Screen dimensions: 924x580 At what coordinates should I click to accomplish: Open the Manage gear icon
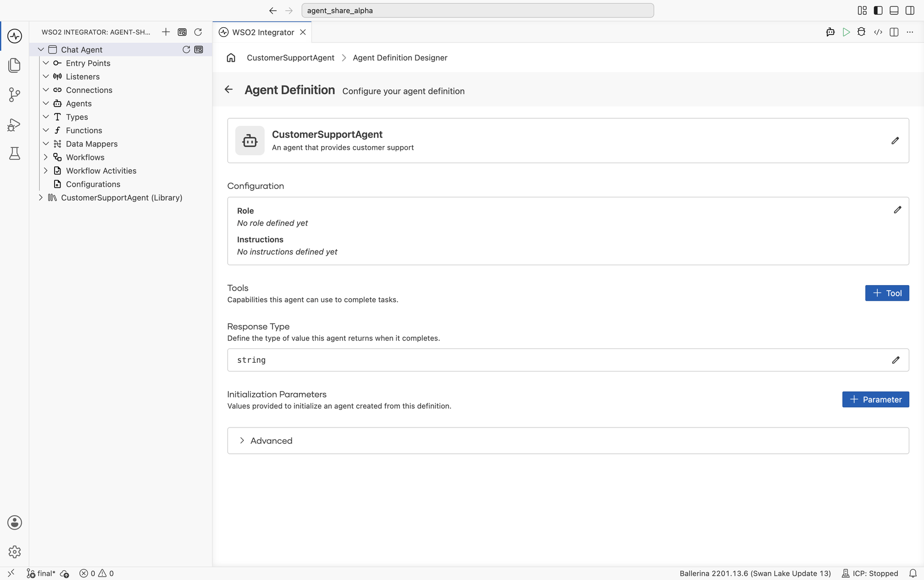click(14, 551)
